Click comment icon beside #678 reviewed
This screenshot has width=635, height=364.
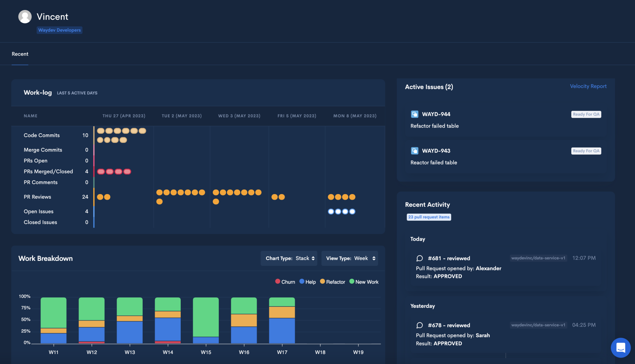(x=419, y=325)
